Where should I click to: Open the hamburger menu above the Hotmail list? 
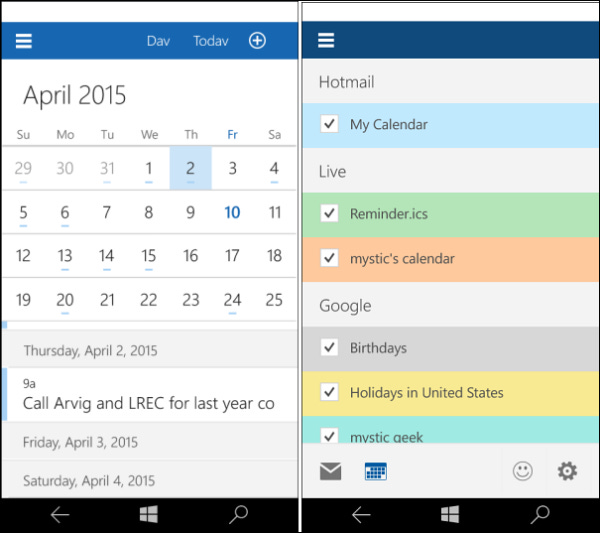[326, 40]
